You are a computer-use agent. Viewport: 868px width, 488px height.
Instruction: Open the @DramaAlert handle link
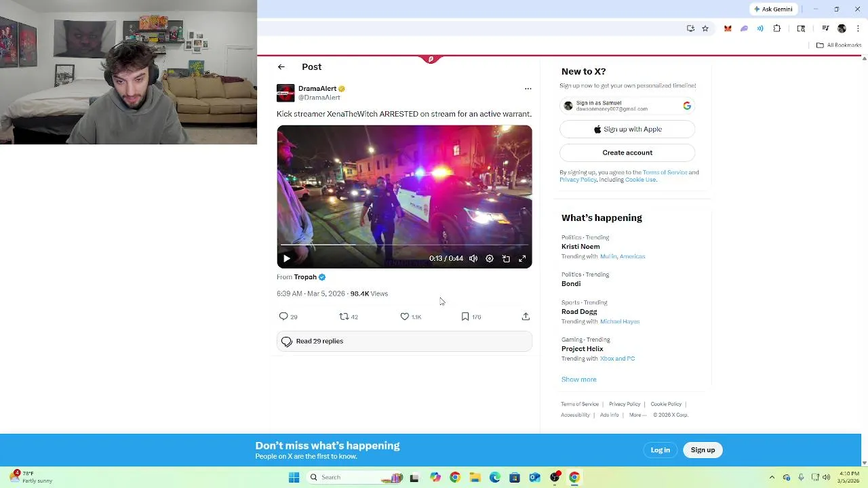(319, 98)
